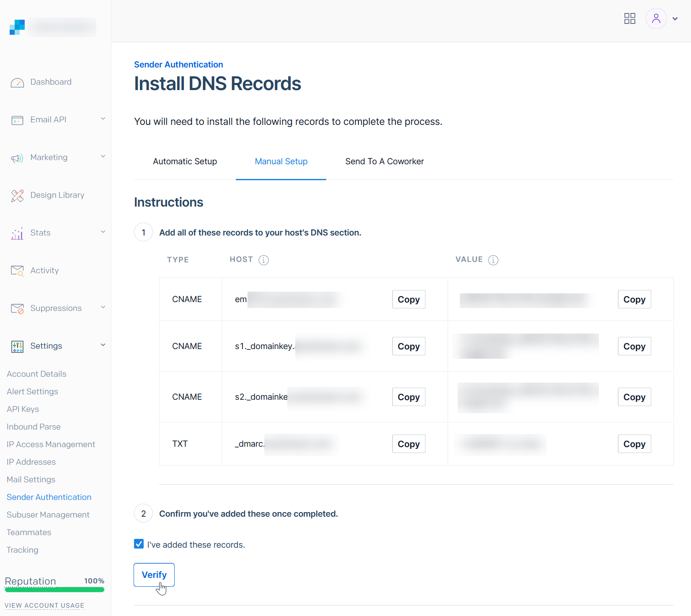
Task: Expand the Stats menu chevron
Action: (x=103, y=232)
